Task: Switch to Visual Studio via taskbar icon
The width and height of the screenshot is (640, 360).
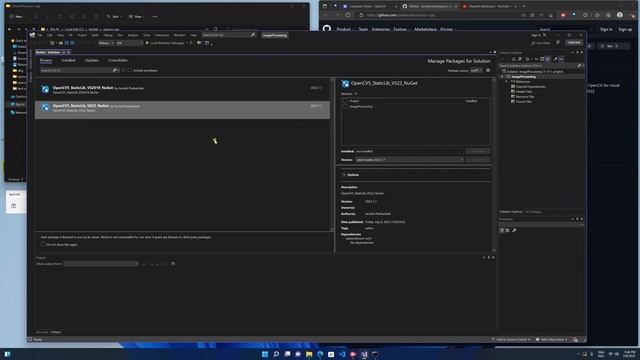Action: click(x=364, y=354)
